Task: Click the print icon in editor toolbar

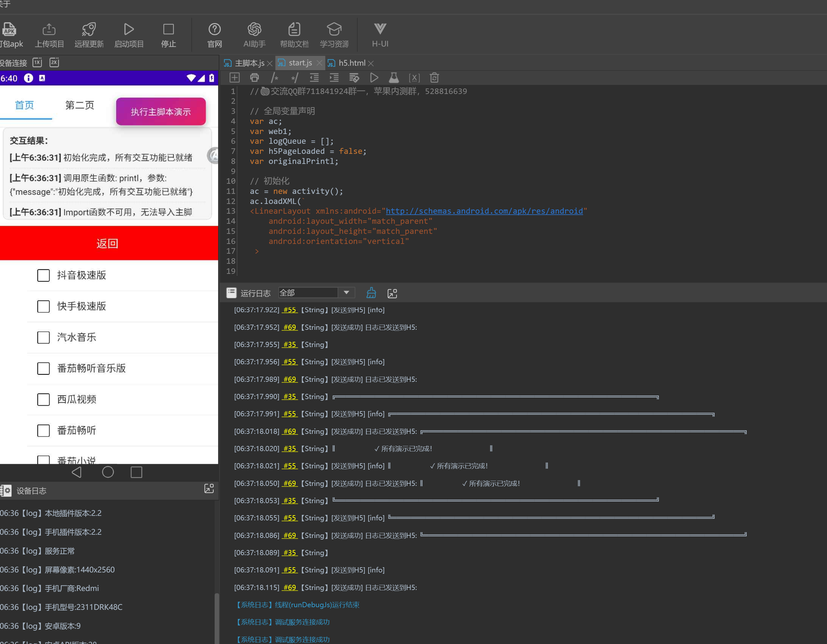Action: [x=254, y=78]
